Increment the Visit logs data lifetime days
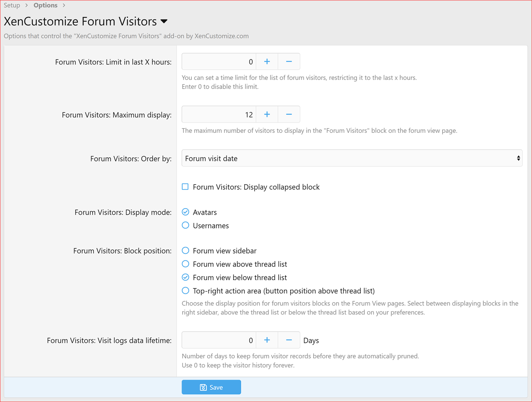 pos(267,340)
